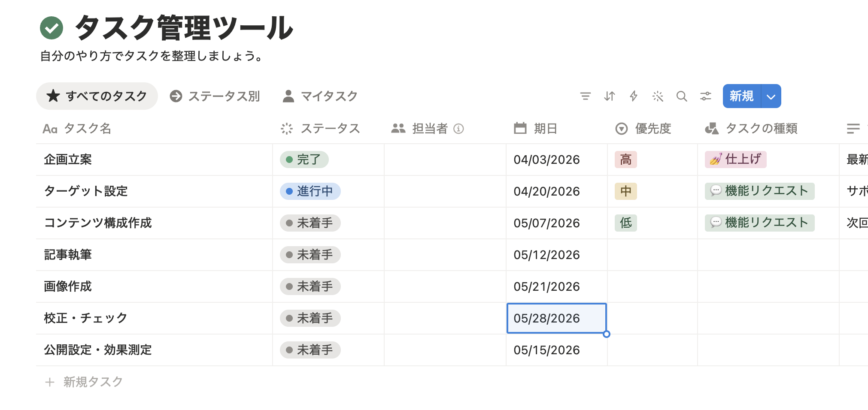The height and width of the screenshot is (410, 868).
Task: Click the plus icon for 新規タスク
Action: 50,382
